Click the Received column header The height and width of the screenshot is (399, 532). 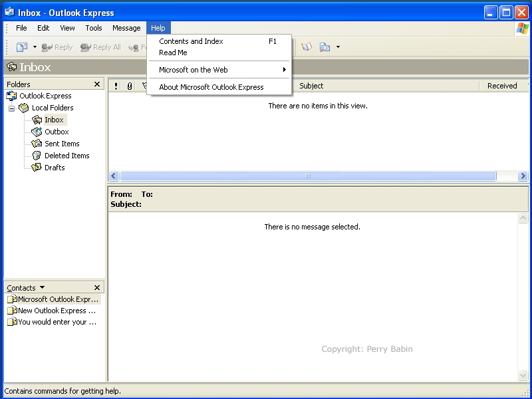[x=502, y=86]
